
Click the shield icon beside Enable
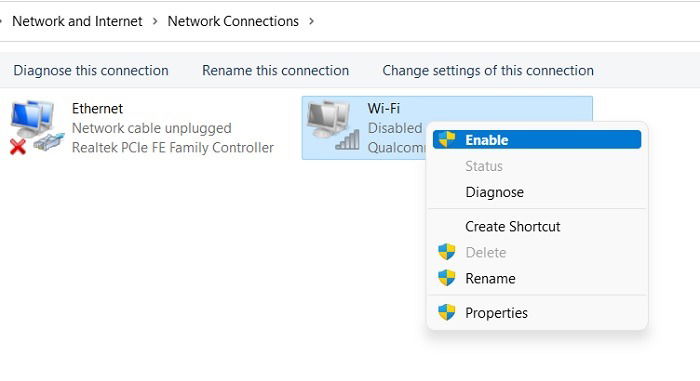point(446,139)
